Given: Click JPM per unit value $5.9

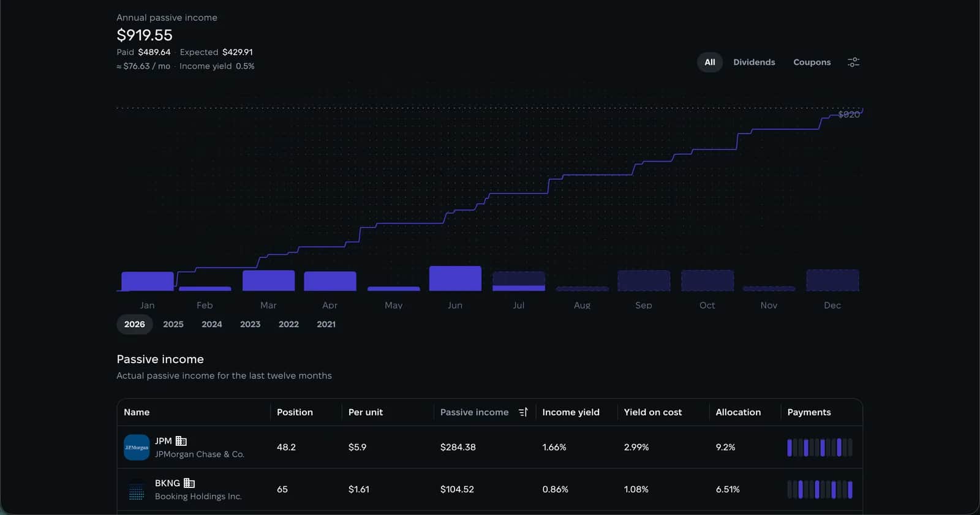Looking at the screenshot, I should [357, 447].
